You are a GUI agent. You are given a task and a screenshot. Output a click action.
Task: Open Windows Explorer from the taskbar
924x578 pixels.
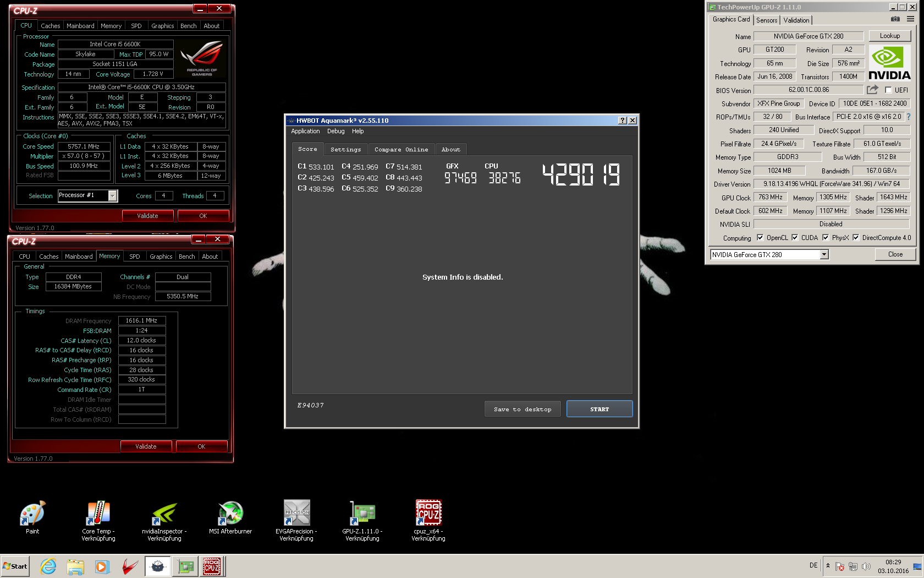point(75,566)
